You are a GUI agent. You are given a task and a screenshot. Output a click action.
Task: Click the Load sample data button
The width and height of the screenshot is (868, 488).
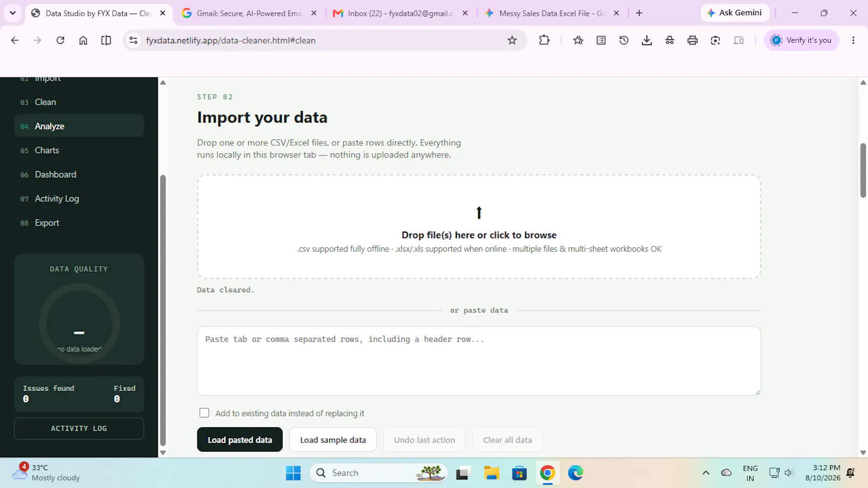click(x=333, y=440)
